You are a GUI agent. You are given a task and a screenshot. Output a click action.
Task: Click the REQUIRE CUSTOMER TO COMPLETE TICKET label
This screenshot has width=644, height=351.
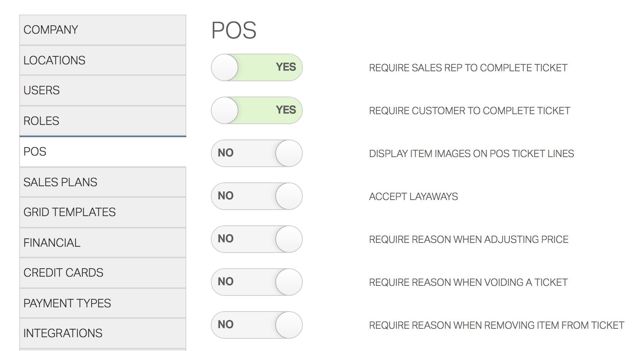pos(469,111)
